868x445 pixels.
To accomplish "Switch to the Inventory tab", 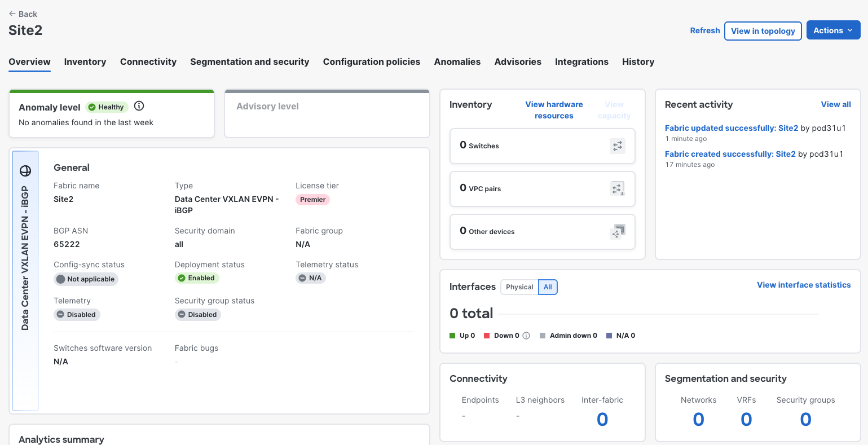I will pos(85,62).
